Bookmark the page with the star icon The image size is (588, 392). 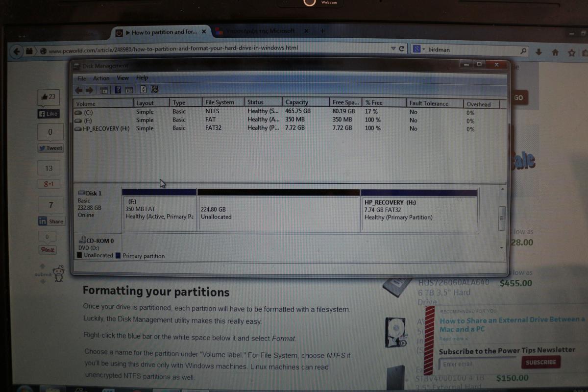[571, 52]
